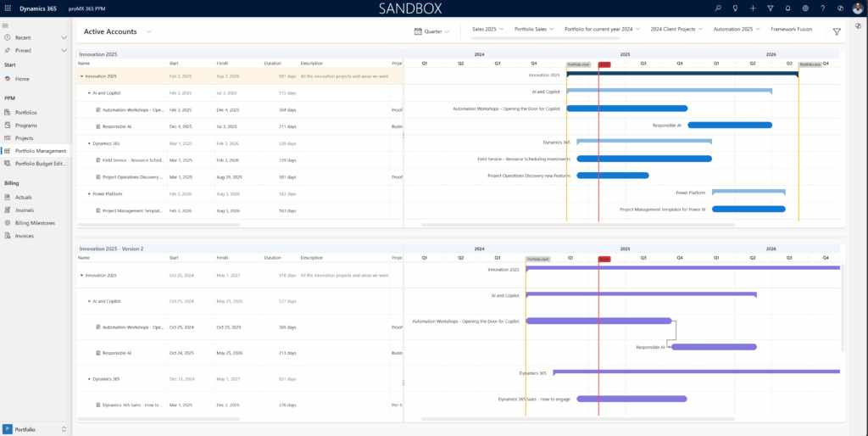
Task: Click the Dynamics 365 brand link
Action: click(x=37, y=8)
